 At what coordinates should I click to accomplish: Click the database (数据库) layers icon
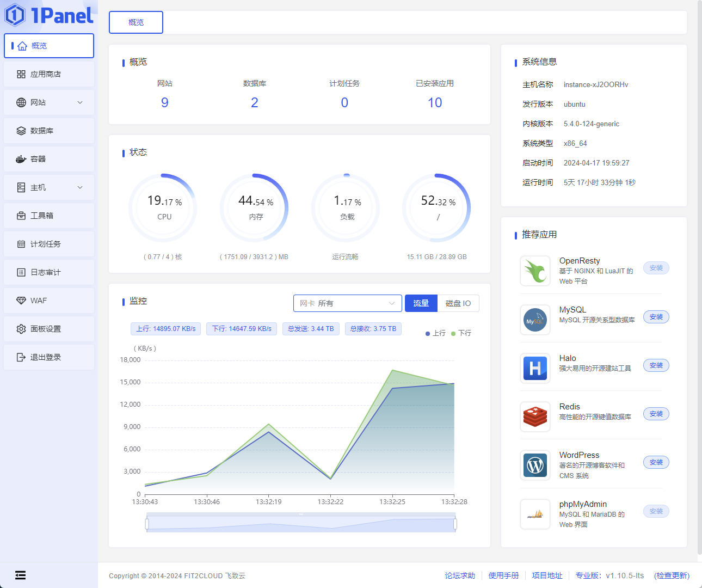(21, 131)
